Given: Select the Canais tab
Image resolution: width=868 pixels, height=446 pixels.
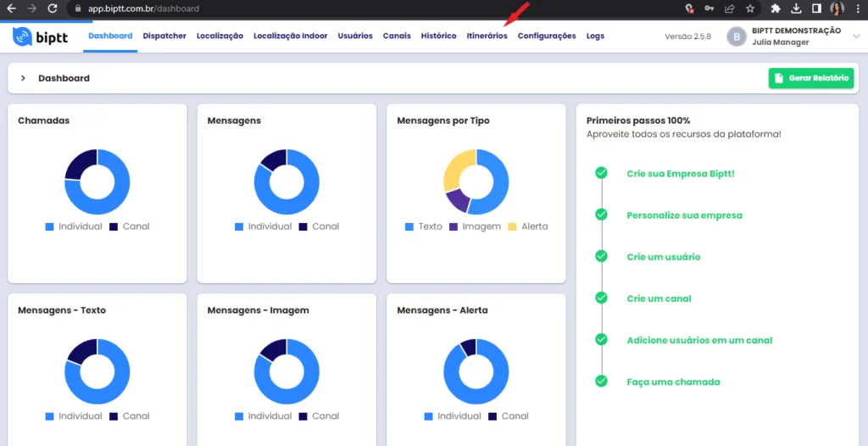Looking at the screenshot, I should (397, 36).
